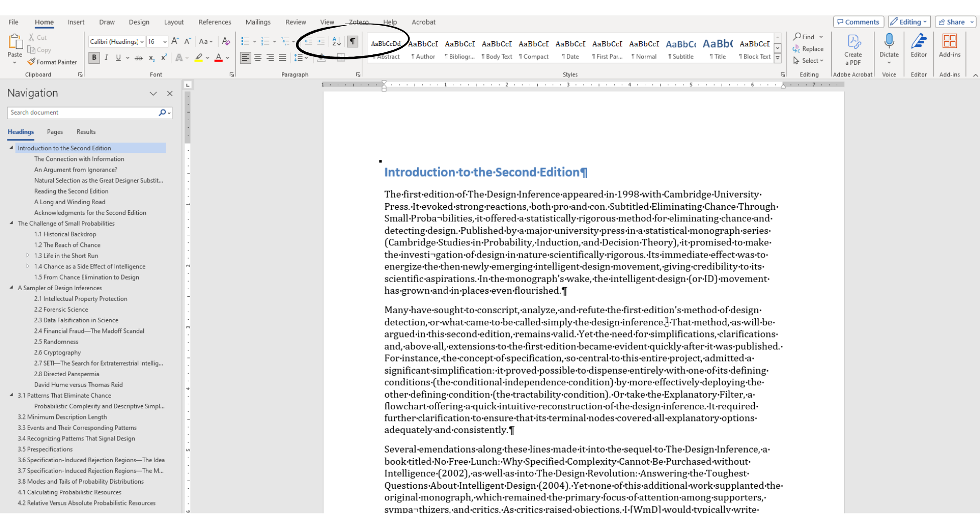Open the Comments pane button
The image size is (980, 528).
click(858, 22)
